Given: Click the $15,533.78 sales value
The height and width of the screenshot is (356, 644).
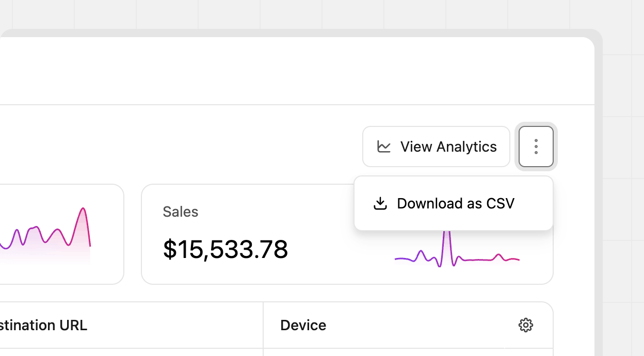Looking at the screenshot, I should [226, 249].
